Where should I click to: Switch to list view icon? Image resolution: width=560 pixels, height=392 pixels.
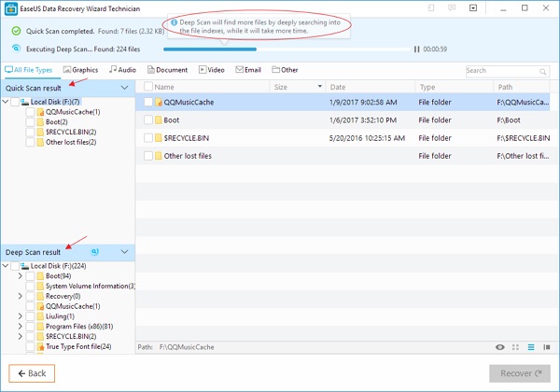[x=531, y=346]
